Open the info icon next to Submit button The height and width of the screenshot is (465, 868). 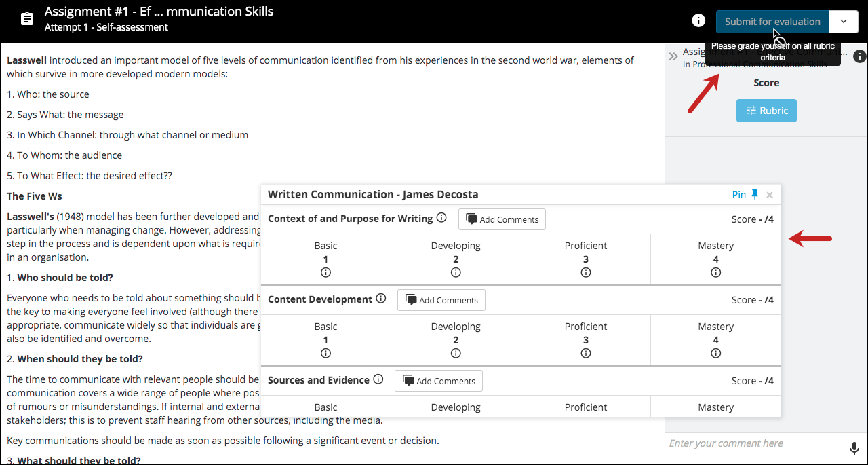pos(698,20)
